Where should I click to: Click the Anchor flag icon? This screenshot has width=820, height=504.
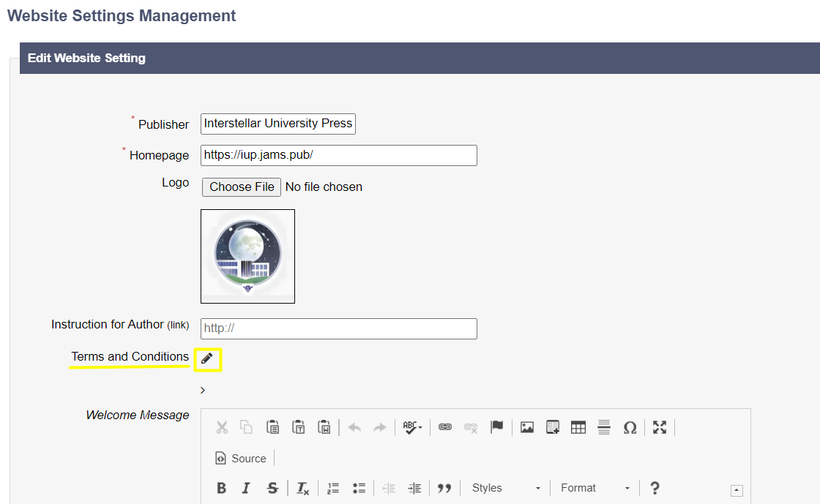point(497,428)
